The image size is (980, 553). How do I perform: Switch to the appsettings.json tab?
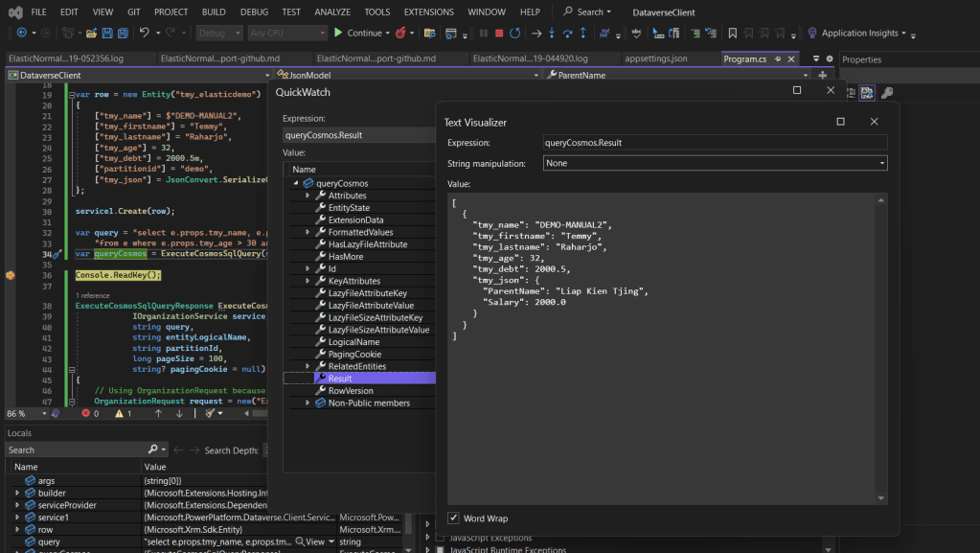click(x=655, y=58)
